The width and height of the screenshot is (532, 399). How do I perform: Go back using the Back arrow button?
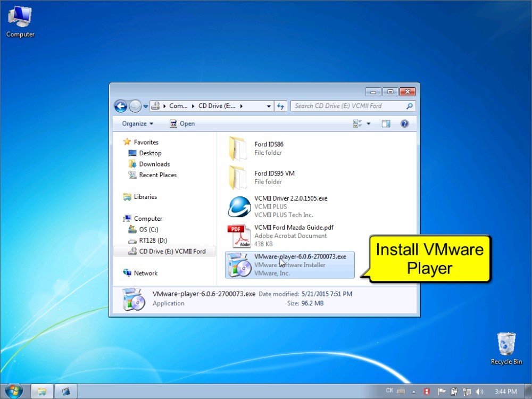point(121,106)
